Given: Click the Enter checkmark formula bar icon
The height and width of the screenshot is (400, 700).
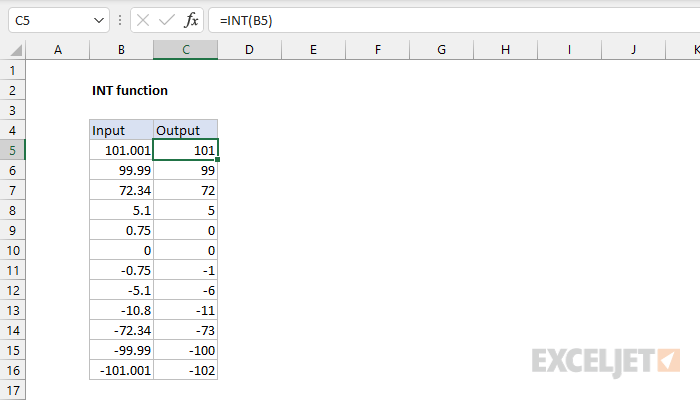Looking at the screenshot, I should (x=167, y=19).
